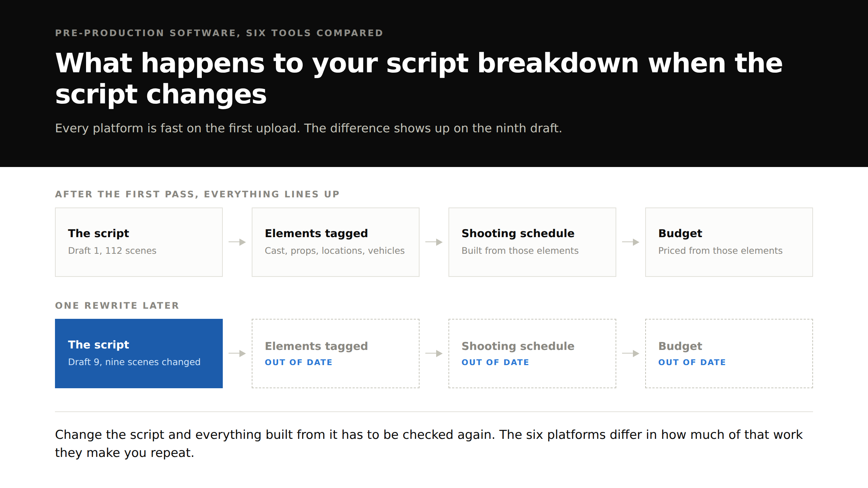
Task: Click the OUT OF DATE label under dashed Shooting schedule
Action: 495,362
